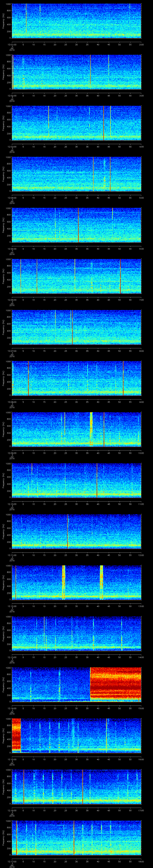This screenshot has width=153, height=868.
Task: Click the 12:14:00 start time label
Action: click(x=12, y=708)
